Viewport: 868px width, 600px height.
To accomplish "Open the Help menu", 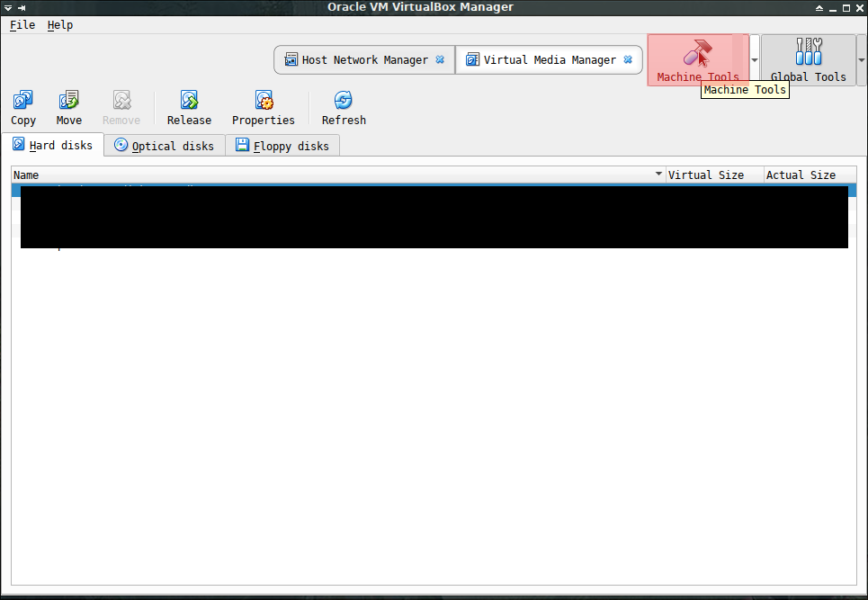I will click(59, 25).
